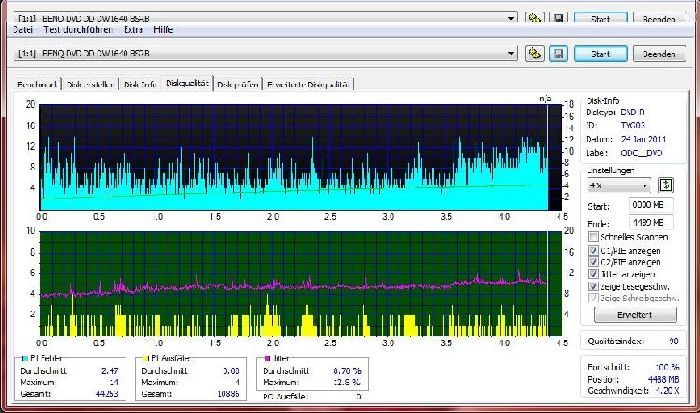Click Start in the background window

coord(600,18)
